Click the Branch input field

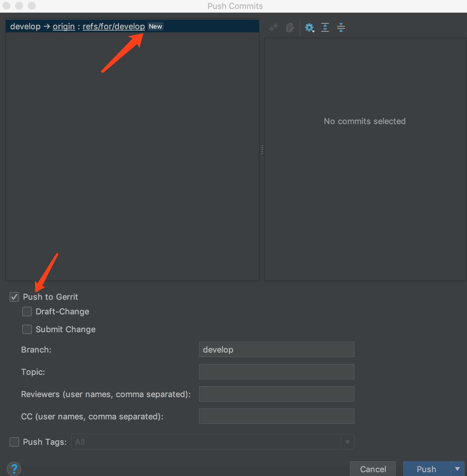pos(276,349)
